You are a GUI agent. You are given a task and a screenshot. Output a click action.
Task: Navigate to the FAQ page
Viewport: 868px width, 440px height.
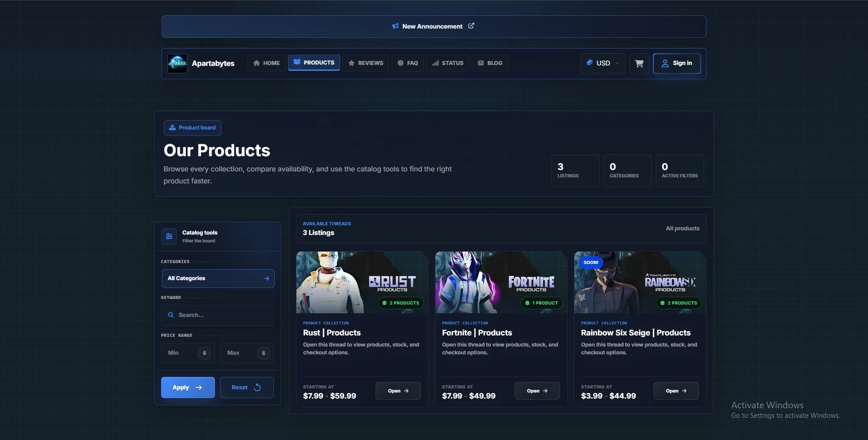click(x=408, y=63)
